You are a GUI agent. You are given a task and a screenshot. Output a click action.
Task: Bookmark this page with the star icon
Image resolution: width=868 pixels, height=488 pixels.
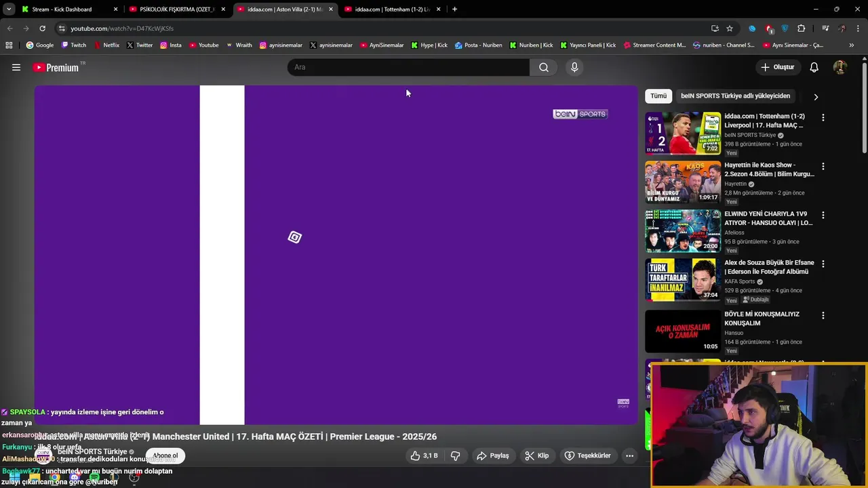pos(730,28)
